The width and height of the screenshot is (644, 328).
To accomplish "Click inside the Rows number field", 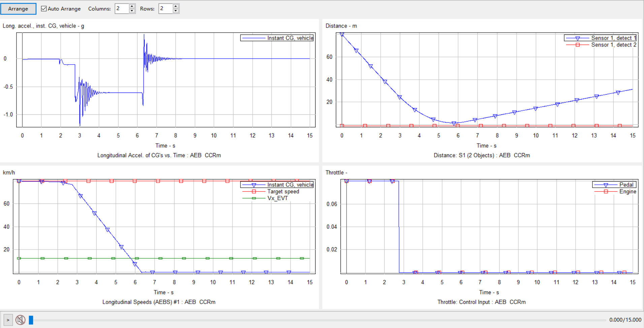I will 165,9.
